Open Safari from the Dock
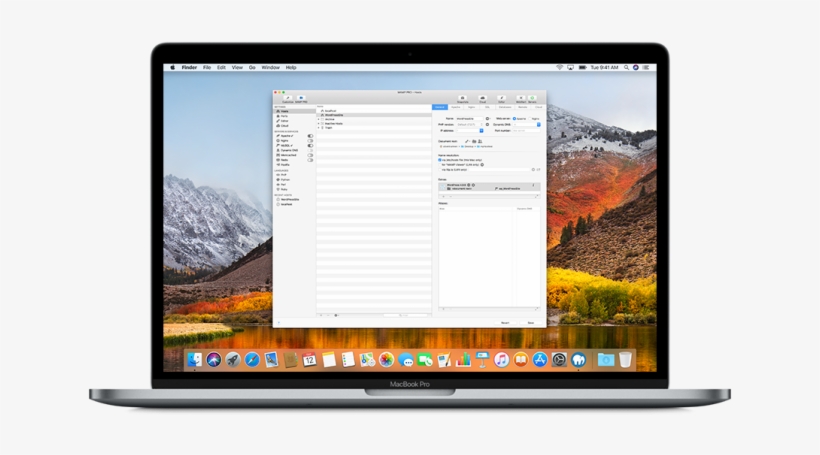 coord(252,360)
